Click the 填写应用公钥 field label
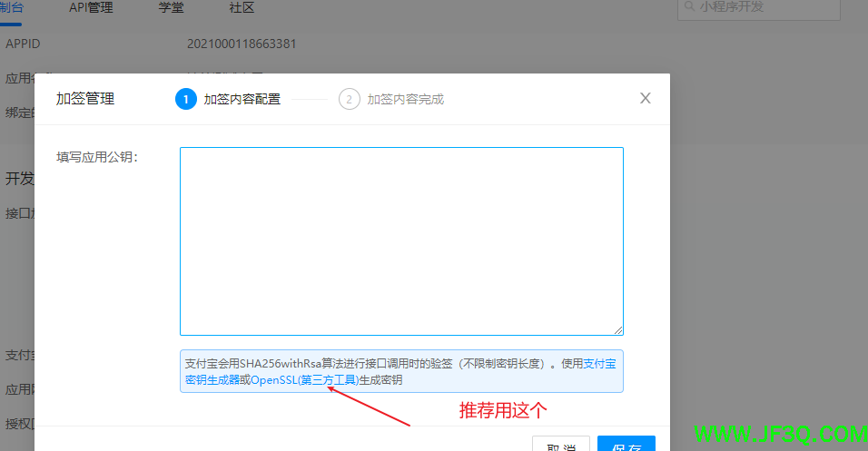This screenshot has width=868, height=451. click(97, 156)
